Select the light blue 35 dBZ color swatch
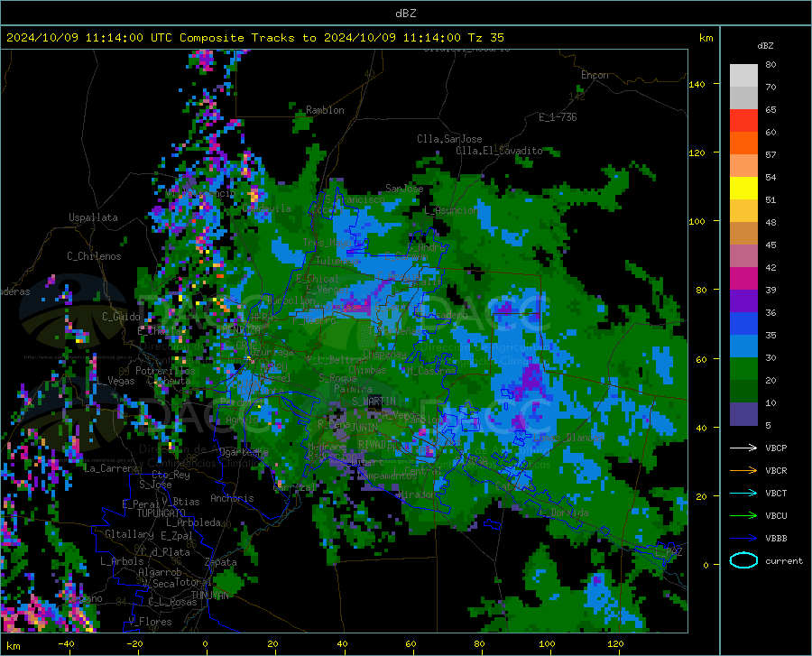 [743, 346]
